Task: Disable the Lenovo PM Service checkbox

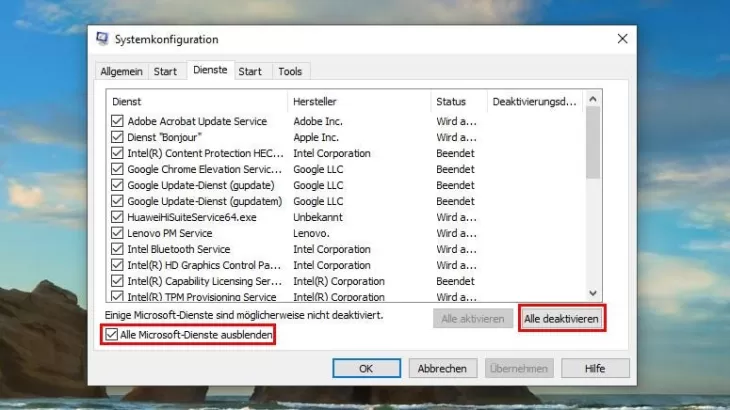Action: tap(118, 234)
